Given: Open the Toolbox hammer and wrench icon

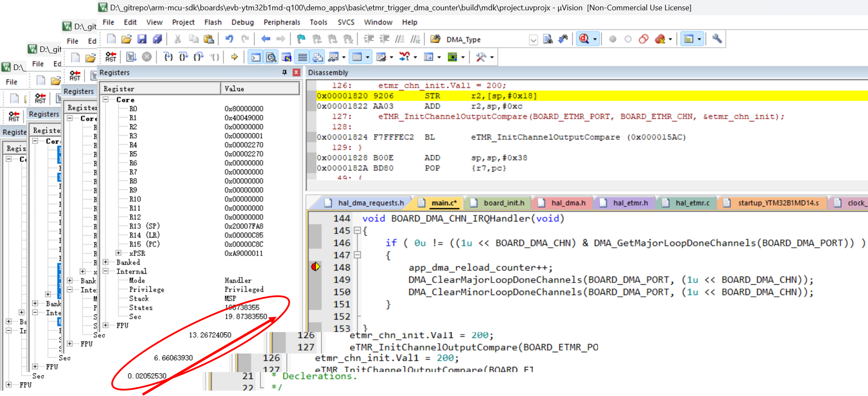Looking at the screenshot, I should point(481,57).
